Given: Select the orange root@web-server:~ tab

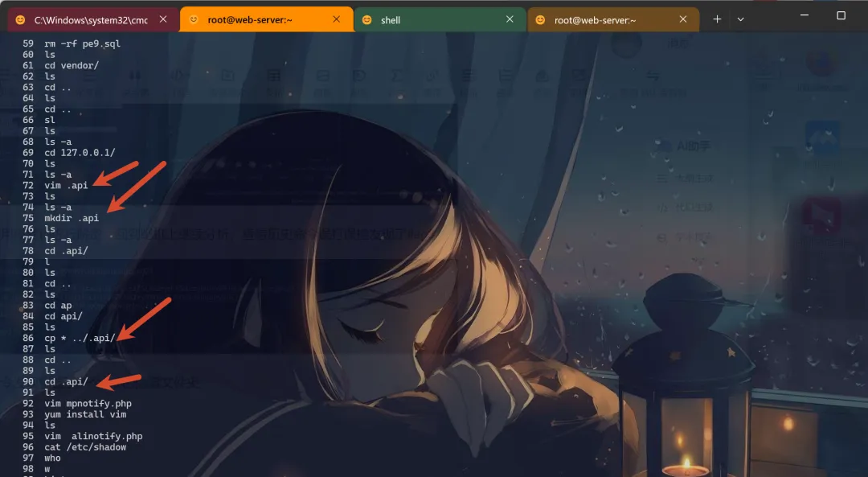Looking at the screenshot, I should click(266, 19).
